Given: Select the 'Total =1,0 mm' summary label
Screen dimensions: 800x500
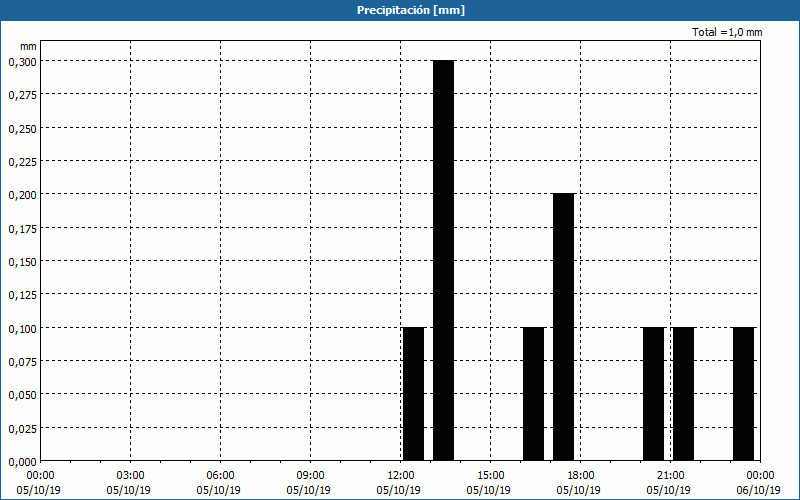Looking at the screenshot, I should pos(727,32).
